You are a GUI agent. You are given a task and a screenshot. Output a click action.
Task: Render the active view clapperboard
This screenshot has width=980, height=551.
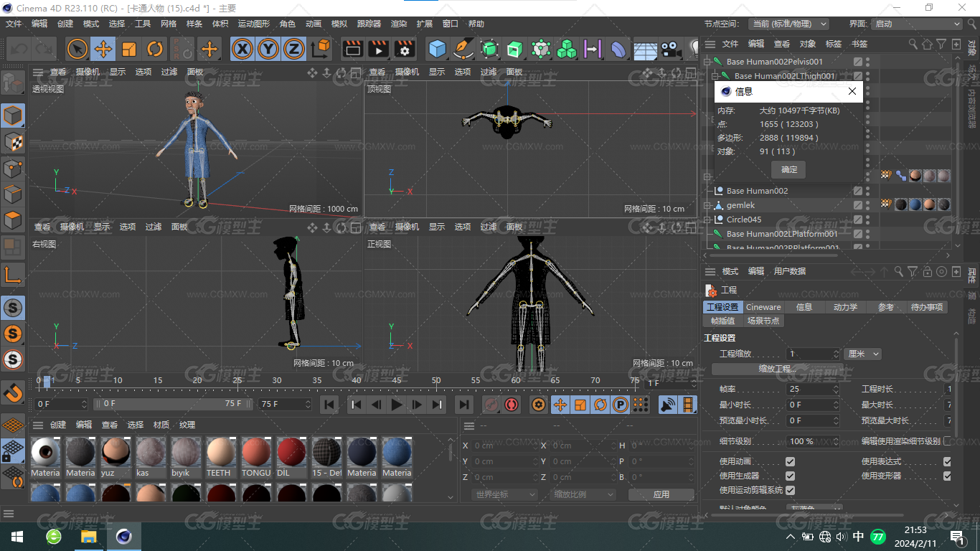coord(352,49)
